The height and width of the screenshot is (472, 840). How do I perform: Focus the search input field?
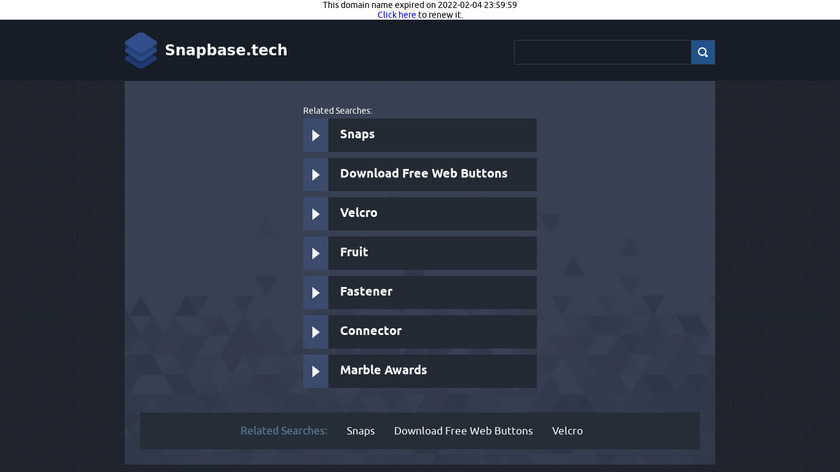click(602, 53)
